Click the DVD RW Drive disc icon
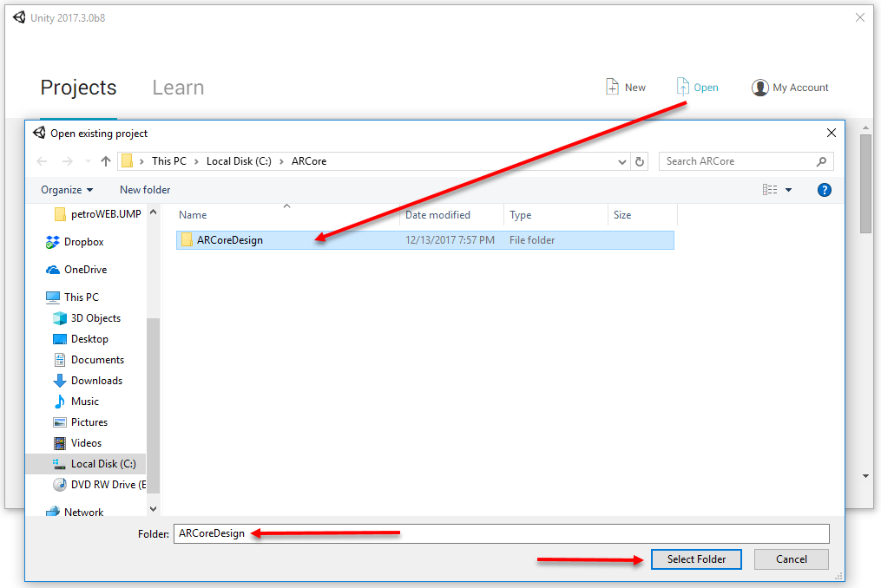This screenshot has height=588, width=881. point(60,485)
